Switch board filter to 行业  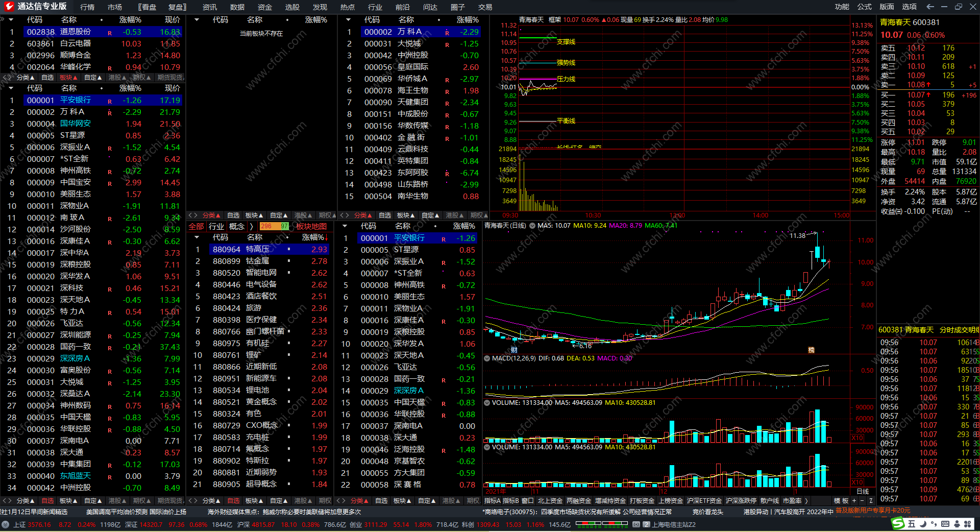pos(216,226)
